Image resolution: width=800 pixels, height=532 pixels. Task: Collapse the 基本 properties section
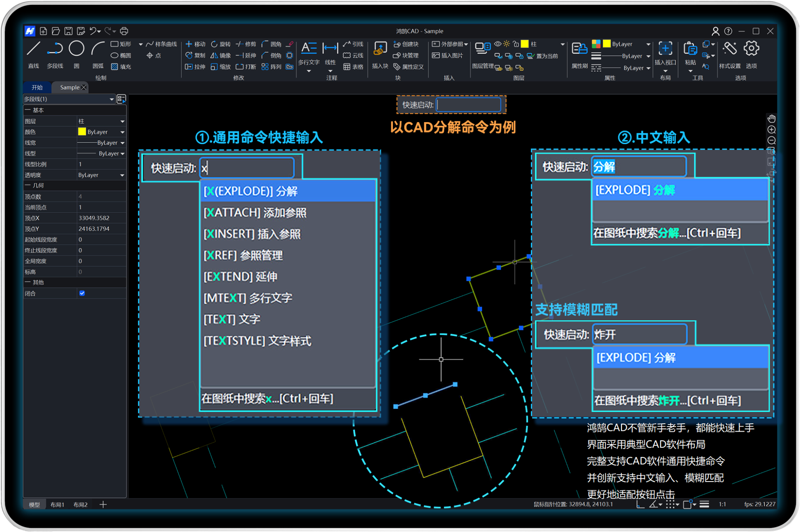pos(28,110)
